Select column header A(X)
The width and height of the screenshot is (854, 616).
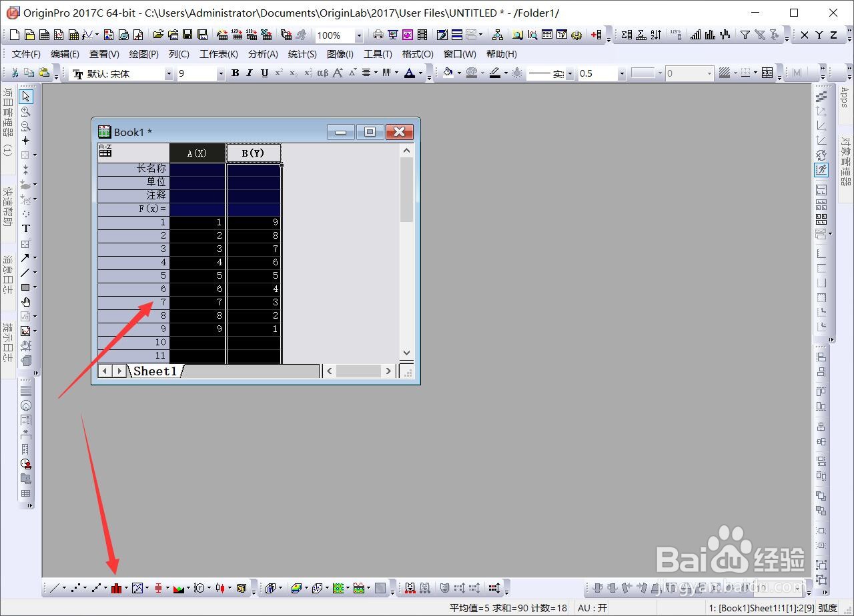[x=197, y=153]
